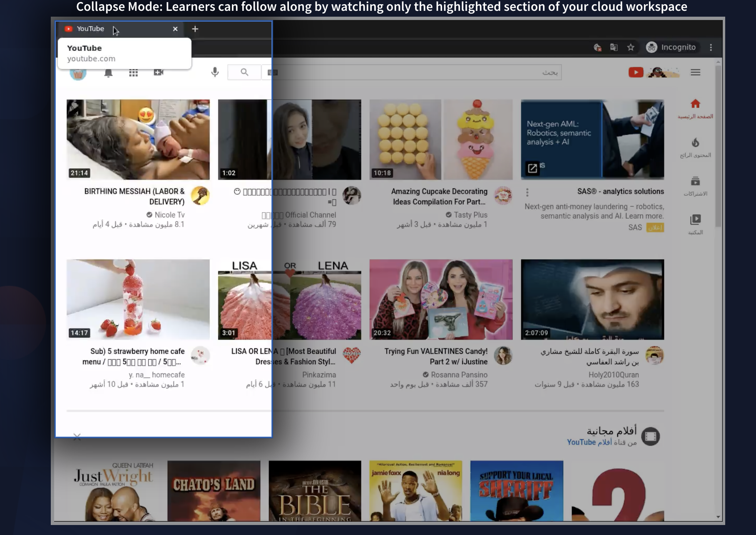756x535 pixels.
Task: Close the YouTube browser tab
Action: (x=175, y=29)
